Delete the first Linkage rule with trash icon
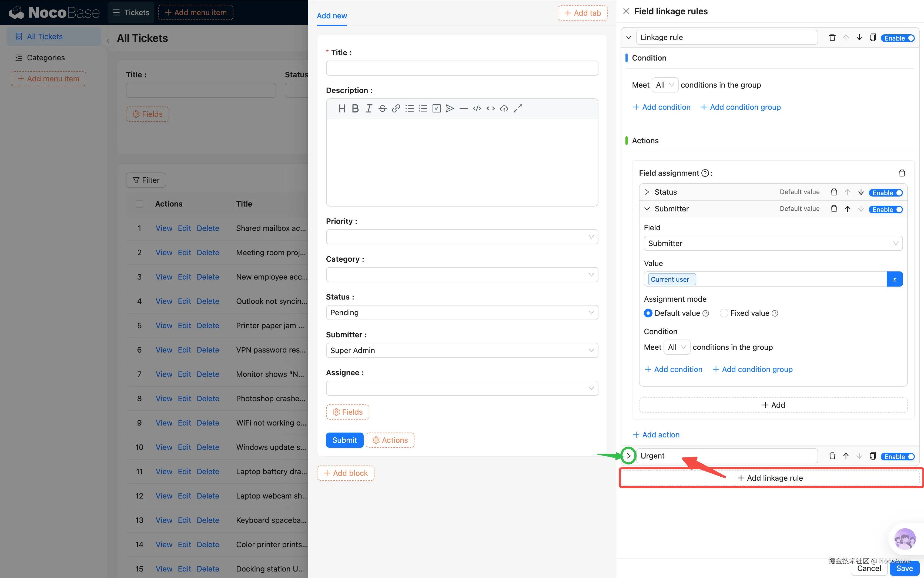Image resolution: width=924 pixels, height=578 pixels. click(832, 38)
